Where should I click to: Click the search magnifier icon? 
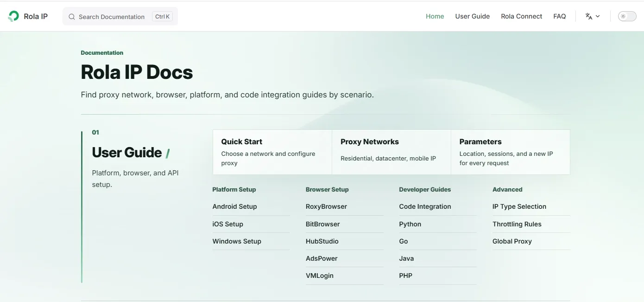tap(72, 17)
